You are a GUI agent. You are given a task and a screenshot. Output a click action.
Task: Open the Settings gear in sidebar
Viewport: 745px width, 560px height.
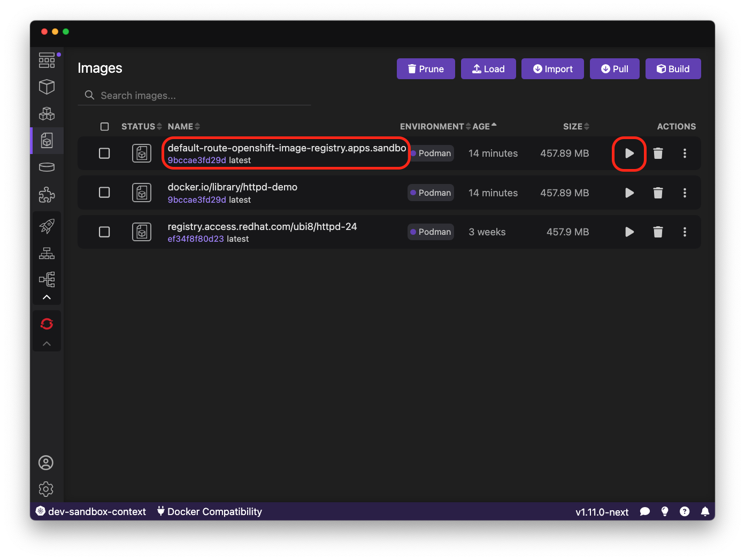point(46,489)
